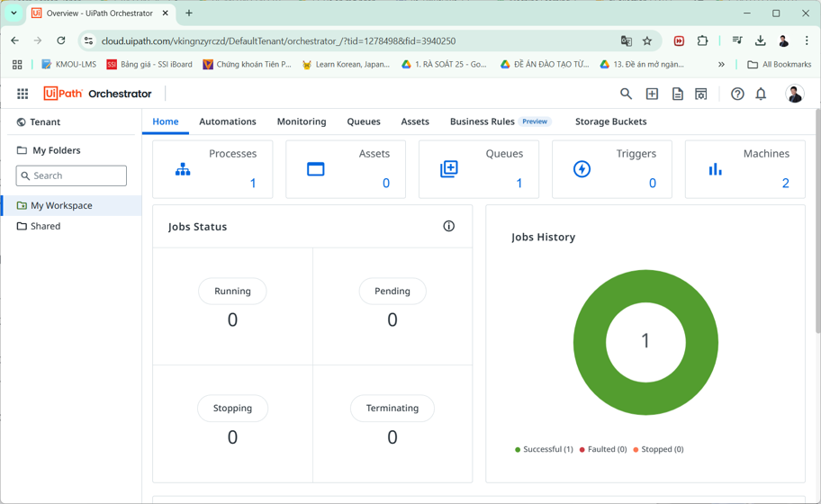Open the UiPath app launcher grid

click(x=23, y=94)
